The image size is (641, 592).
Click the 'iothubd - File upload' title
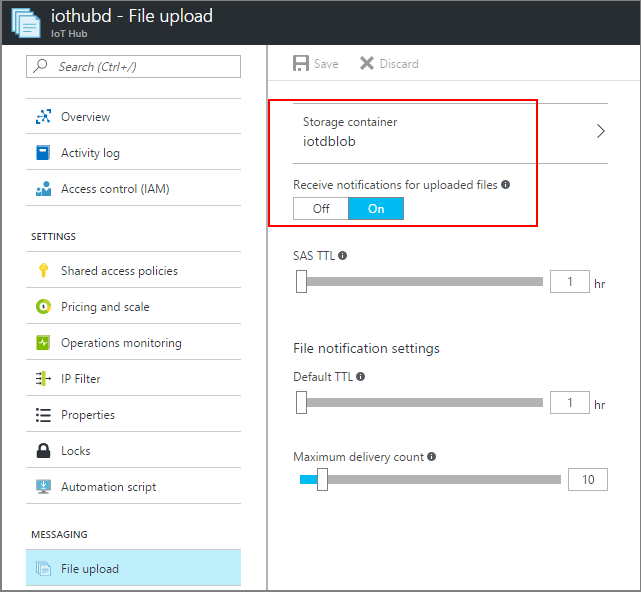click(x=132, y=16)
